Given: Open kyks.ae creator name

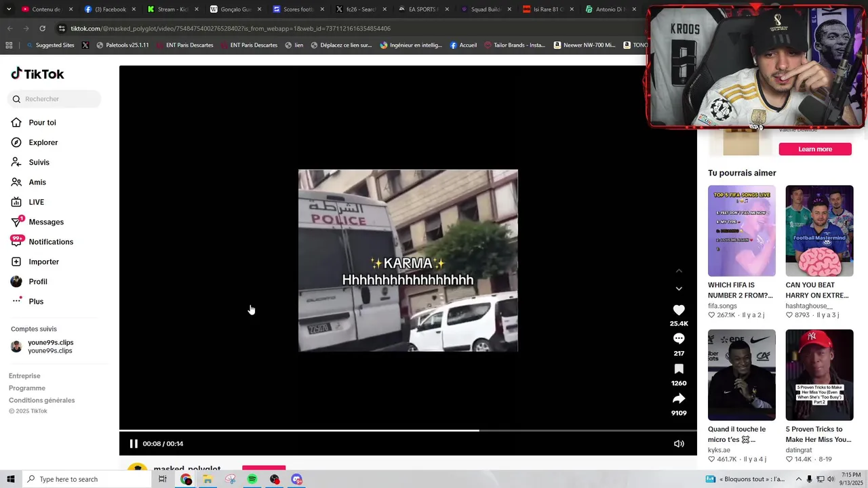Looking at the screenshot, I should (719, 450).
